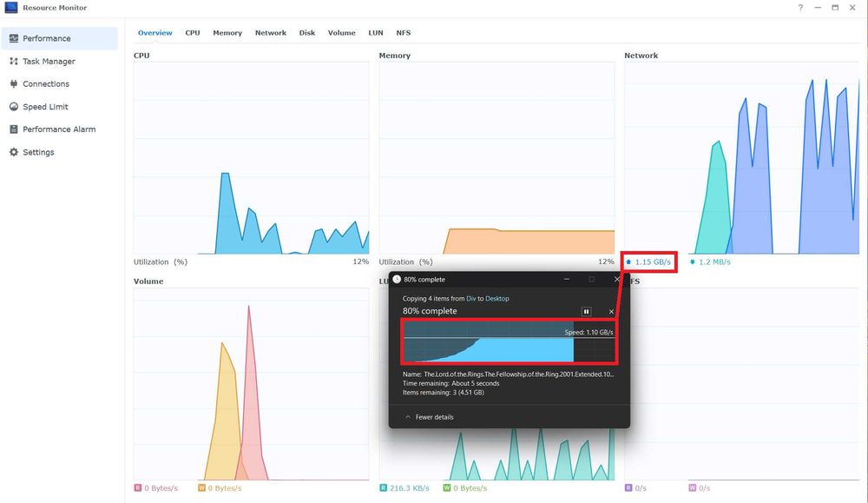The image size is (868, 503).
Task: Click the Desktop destination link
Action: 497,299
